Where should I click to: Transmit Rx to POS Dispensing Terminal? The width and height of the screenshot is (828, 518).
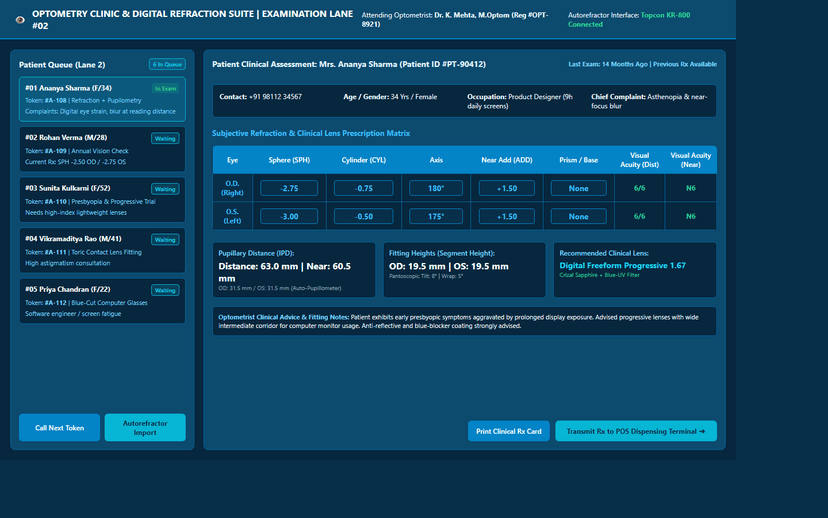pos(636,431)
